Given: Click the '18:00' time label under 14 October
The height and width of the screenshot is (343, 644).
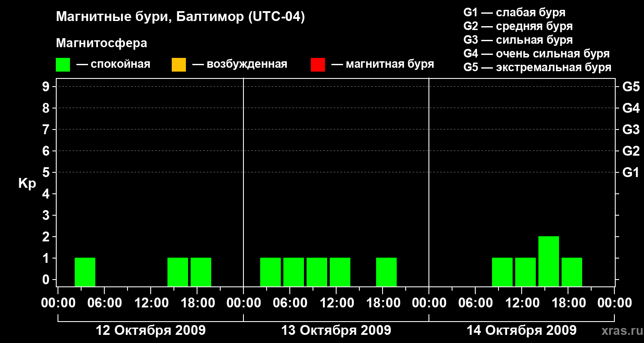Looking at the screenshot, I should [x=568, y=303].
